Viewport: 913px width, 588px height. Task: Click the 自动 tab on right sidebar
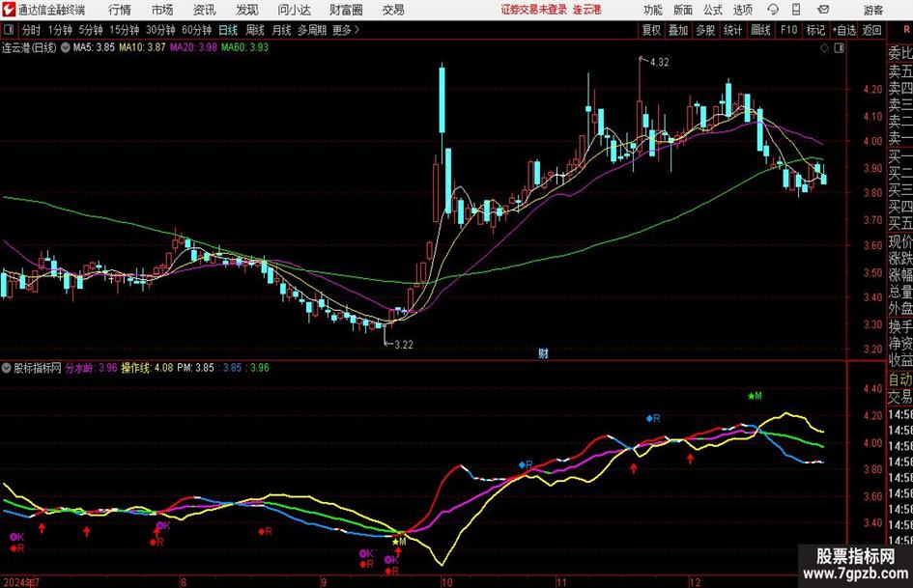(x=900, y=379)
